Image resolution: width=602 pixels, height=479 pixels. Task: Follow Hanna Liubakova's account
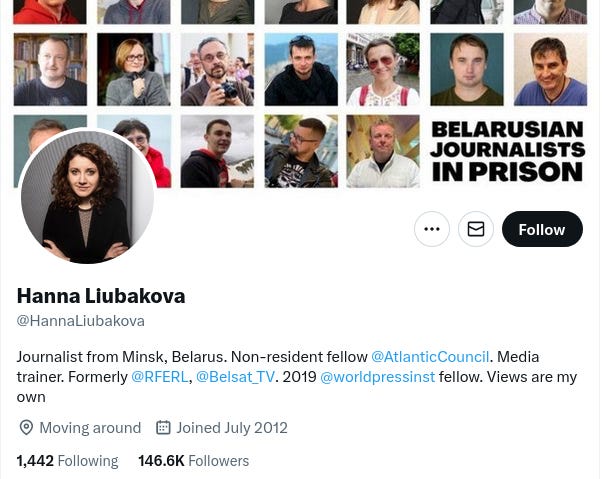pos(542,229)
